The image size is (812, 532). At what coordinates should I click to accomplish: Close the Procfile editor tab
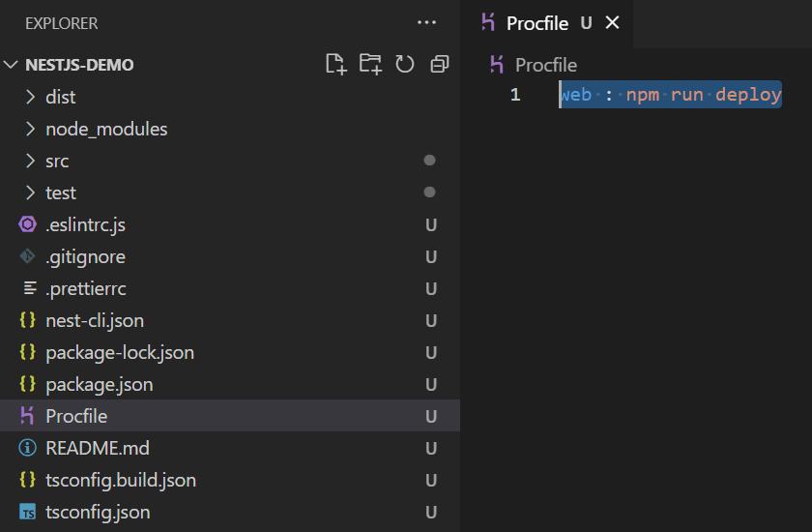[612, 23]
